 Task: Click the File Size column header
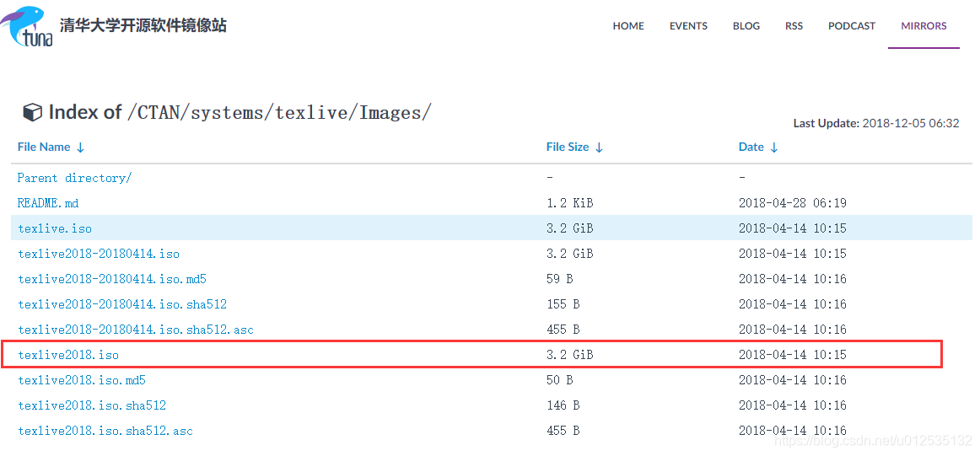568,148
